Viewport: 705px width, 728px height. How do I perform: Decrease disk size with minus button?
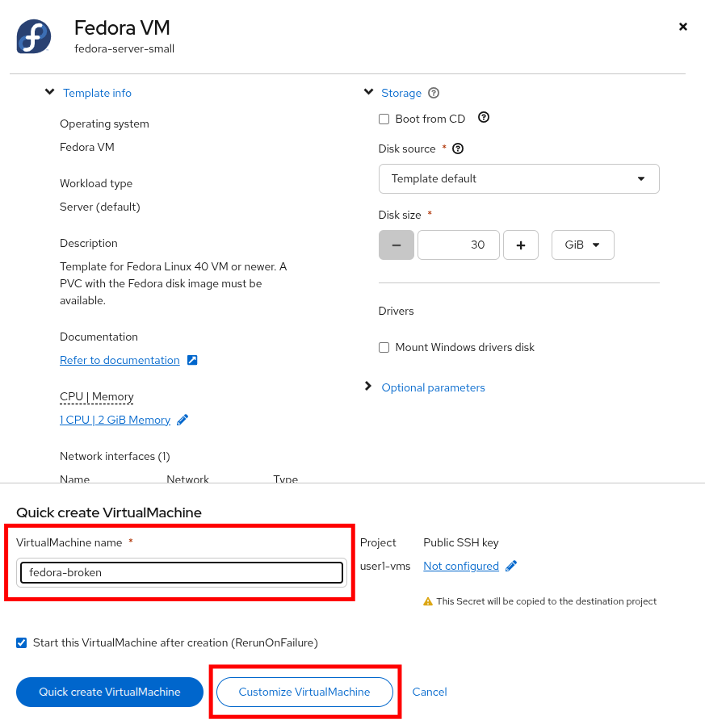[x=396, y=245]
